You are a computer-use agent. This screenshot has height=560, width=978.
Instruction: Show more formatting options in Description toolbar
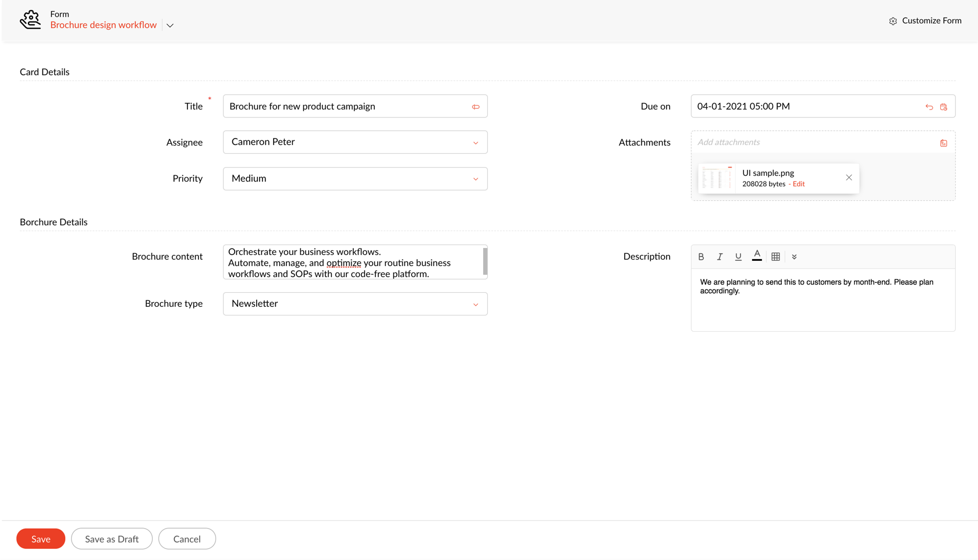tap(794, 257)
